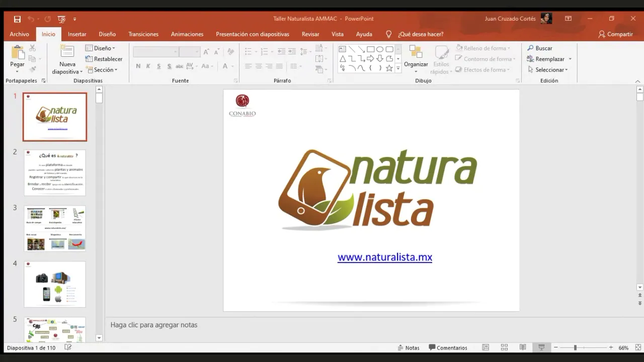Collapse the ribbon with the chevron
Screen dimensions: 644x362
637,81
